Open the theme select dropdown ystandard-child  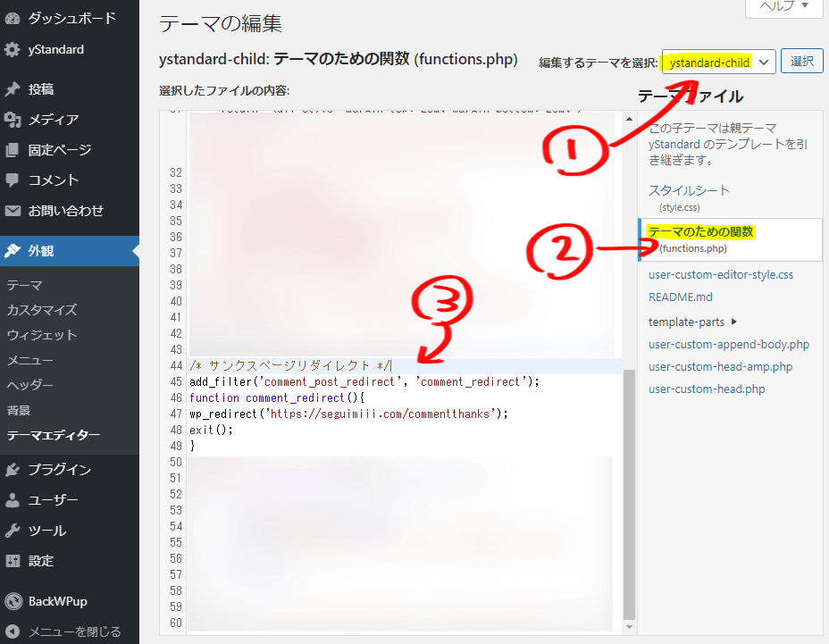click(x=718, y=62)
